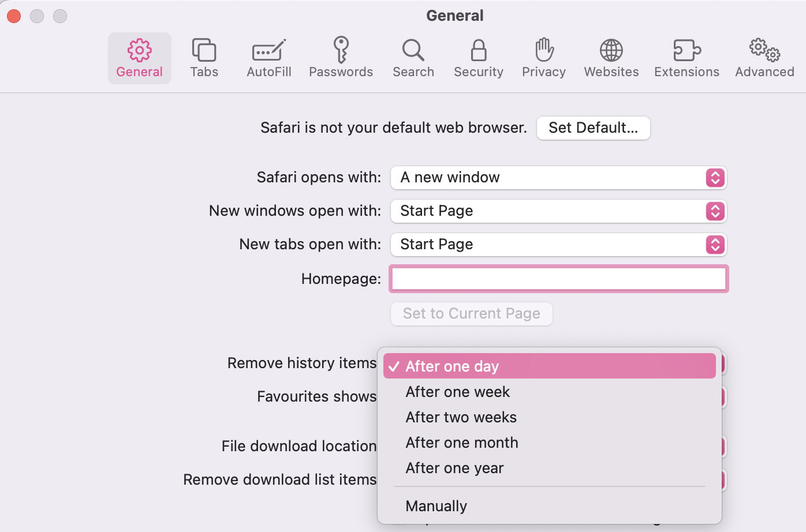Select Manually to remove history items

(550, 506)
